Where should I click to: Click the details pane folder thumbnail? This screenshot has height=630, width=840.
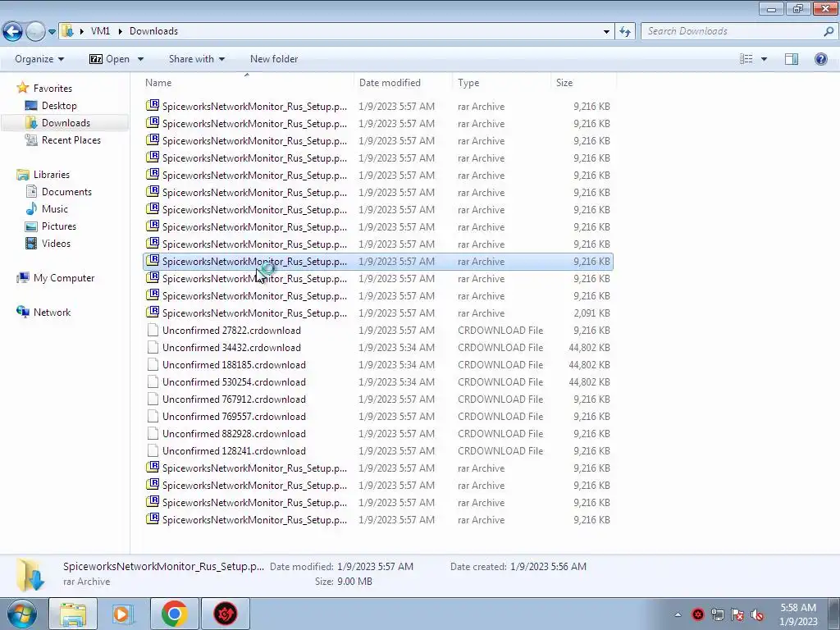pos(30,574)
